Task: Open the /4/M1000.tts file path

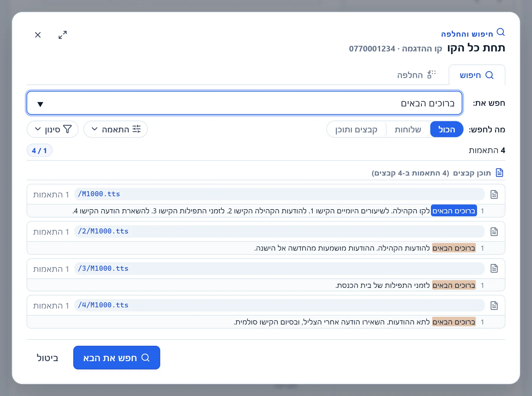Action: point(279,305)
